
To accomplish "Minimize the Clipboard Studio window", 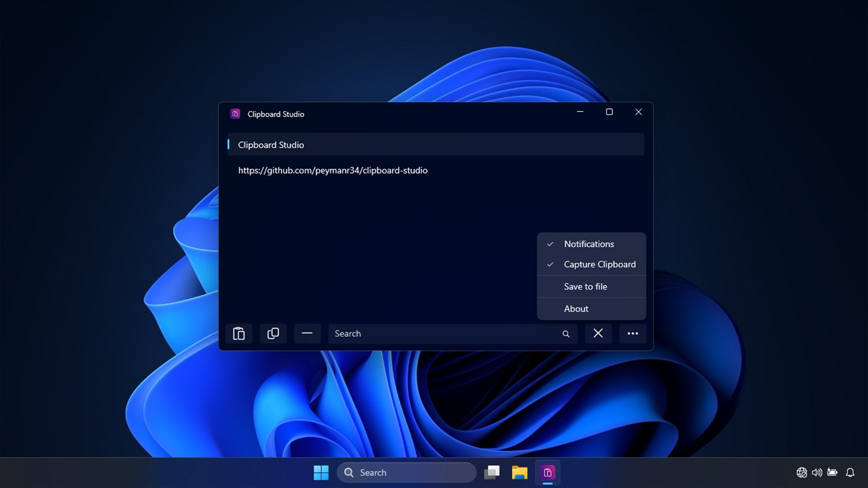I will (580, 112).
